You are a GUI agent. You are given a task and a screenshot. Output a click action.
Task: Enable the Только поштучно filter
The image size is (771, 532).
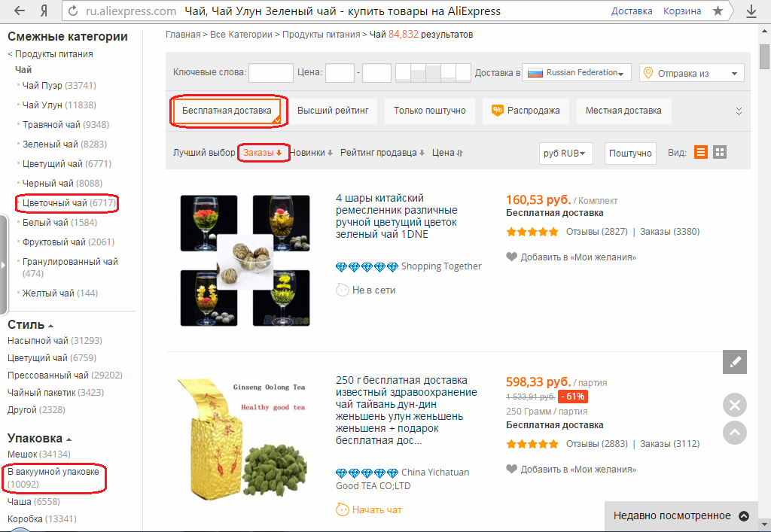click(430, 111)
